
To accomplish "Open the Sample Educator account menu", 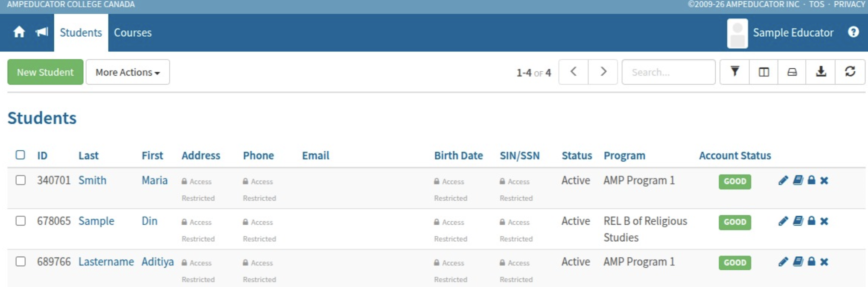I will [x=793, y=32].
